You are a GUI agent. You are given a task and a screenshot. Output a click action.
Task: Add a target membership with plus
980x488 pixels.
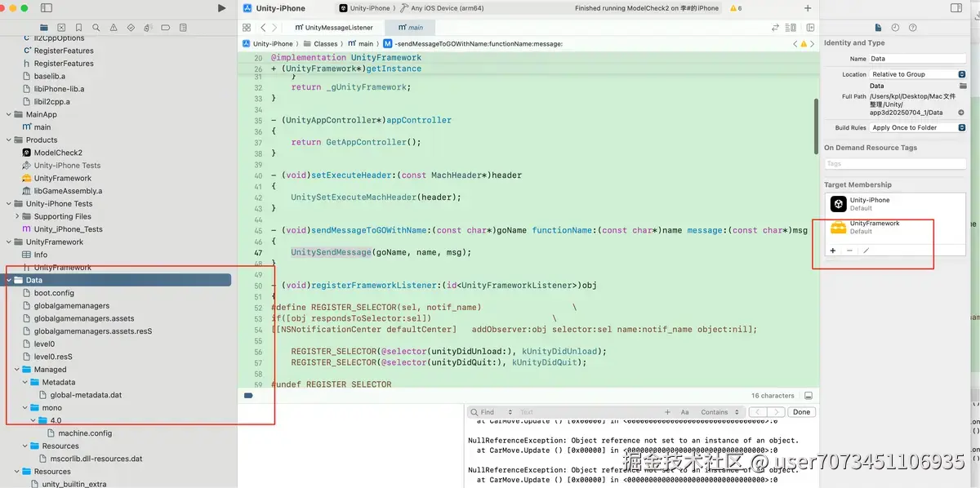click(x=833, y=251)
